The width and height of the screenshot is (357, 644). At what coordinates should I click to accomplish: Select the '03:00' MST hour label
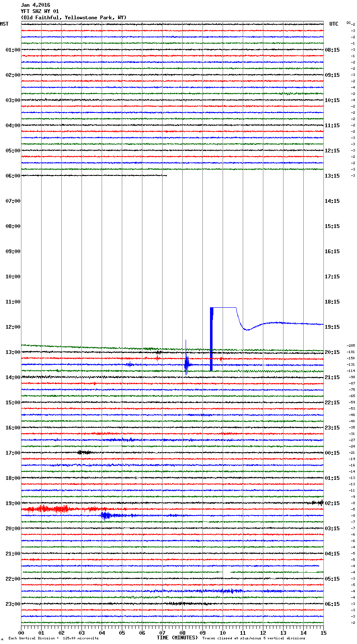[x=13, y=100]
